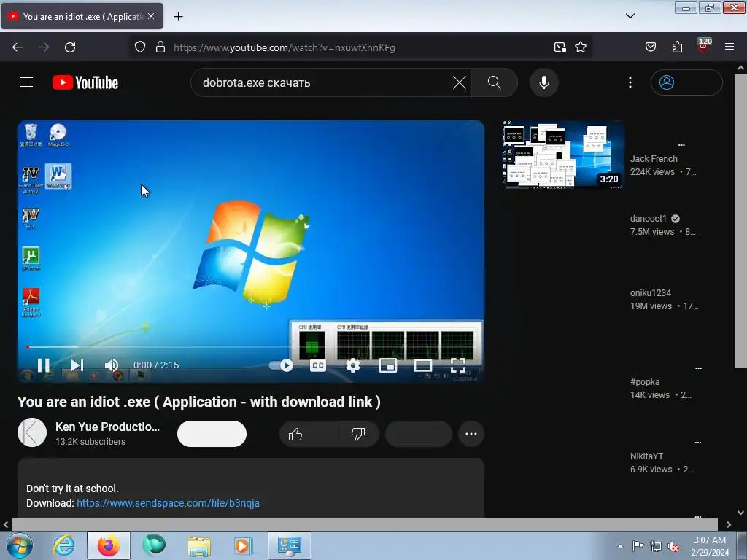Screen dimensions: 747x560
Task: Open the tracking protection shield icon
Action: point(139,47)
